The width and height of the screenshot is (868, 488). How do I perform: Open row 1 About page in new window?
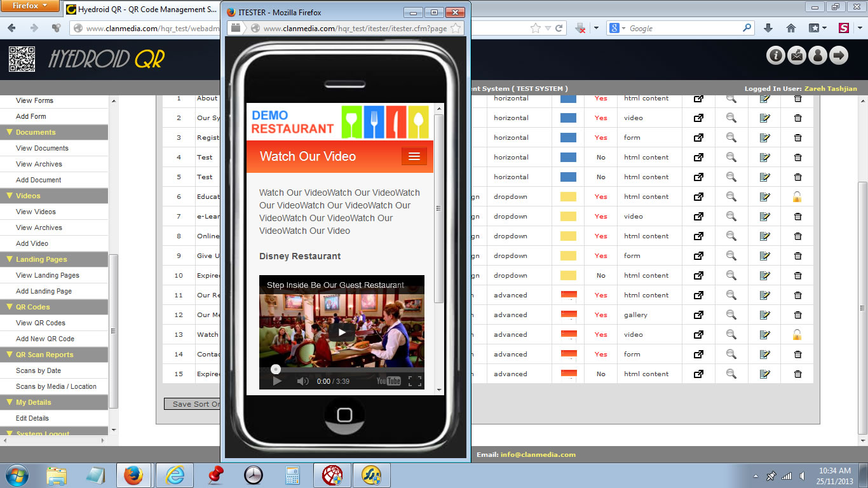pos(698,98)
